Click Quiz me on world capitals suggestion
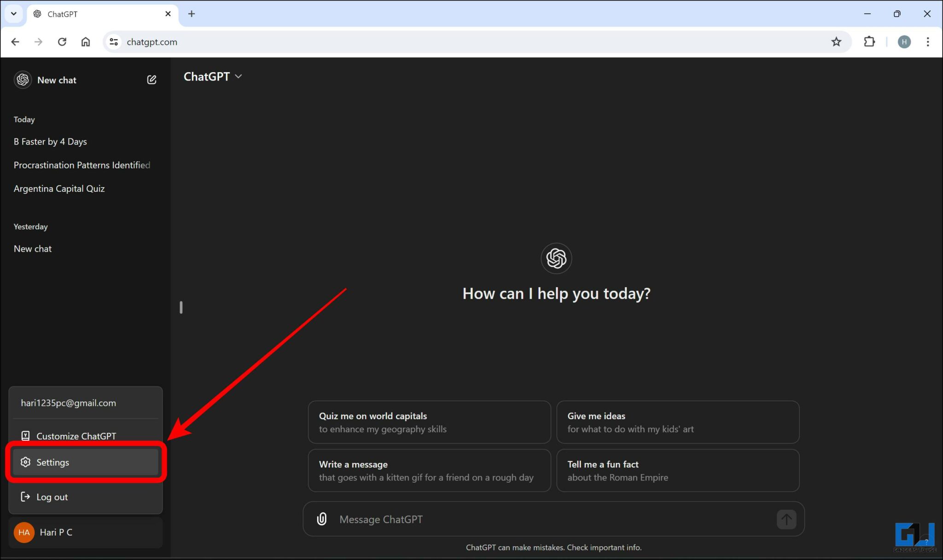Viewport: 943px width, 560px height. pos(429,422)
